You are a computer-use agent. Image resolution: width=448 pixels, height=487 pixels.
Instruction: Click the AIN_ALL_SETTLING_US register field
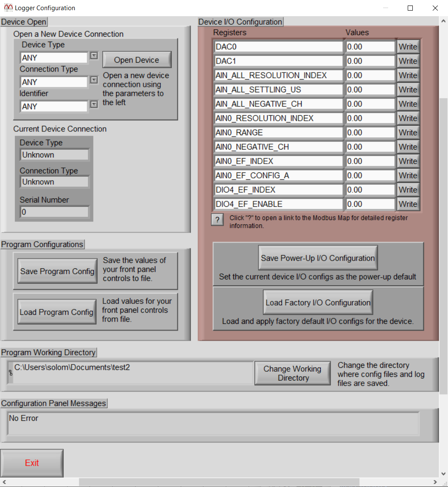279,89
